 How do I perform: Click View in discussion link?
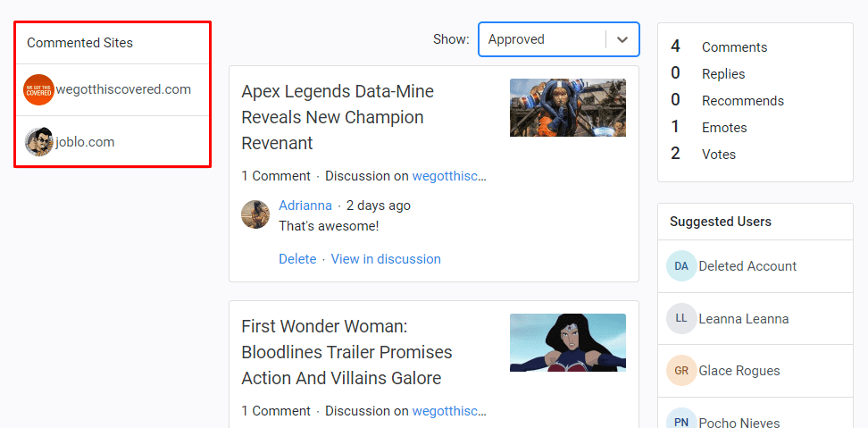coord(386,259)
